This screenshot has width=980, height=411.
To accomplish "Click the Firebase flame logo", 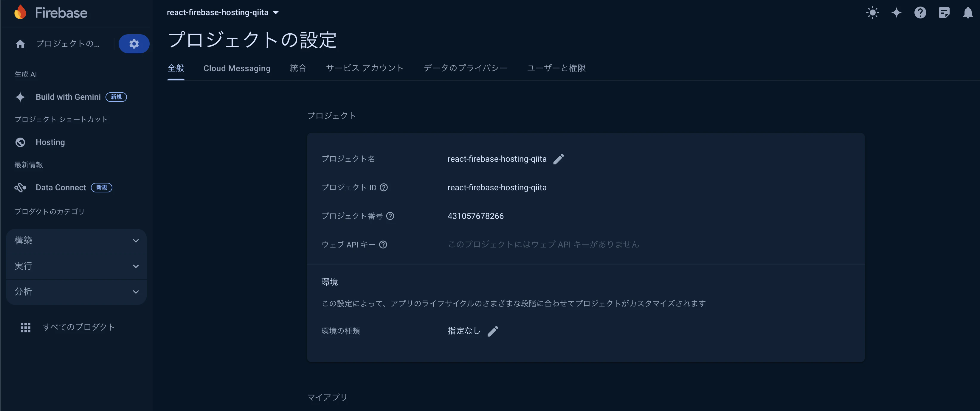I will point(20,12).
